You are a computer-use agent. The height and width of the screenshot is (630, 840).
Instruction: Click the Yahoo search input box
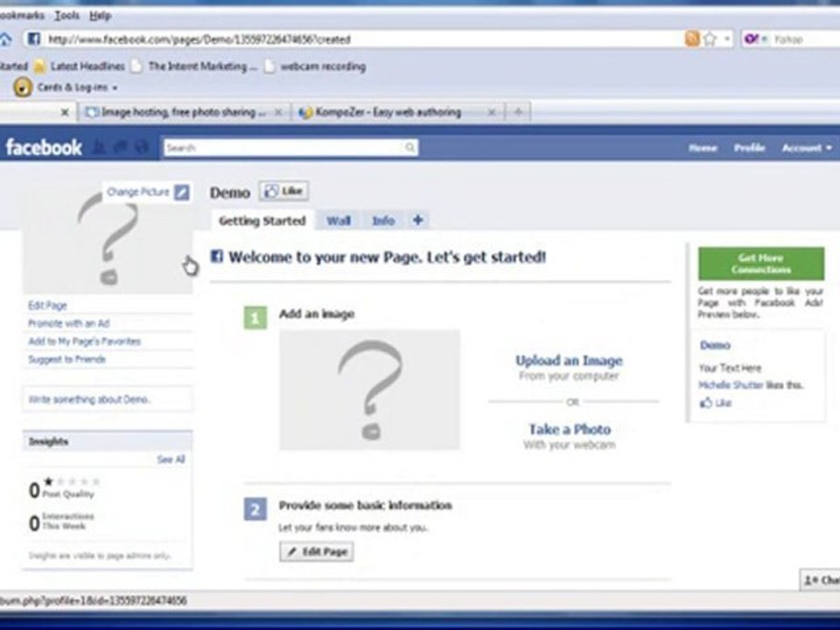[805, 39]
